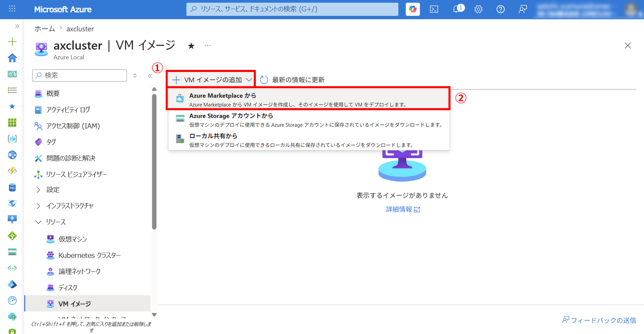The image size is (644, 334).
Task: Open Load balancers green diamond icon
Action: click(x=12, y=236)
